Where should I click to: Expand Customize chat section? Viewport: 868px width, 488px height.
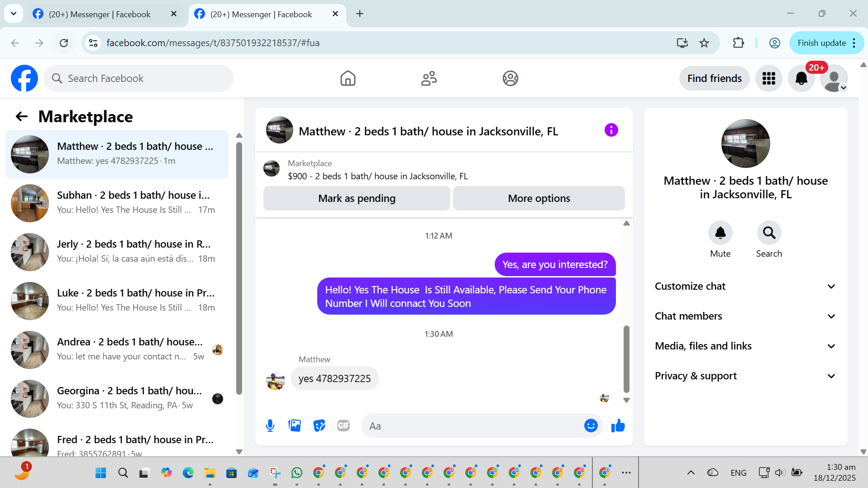click(745, 287)
